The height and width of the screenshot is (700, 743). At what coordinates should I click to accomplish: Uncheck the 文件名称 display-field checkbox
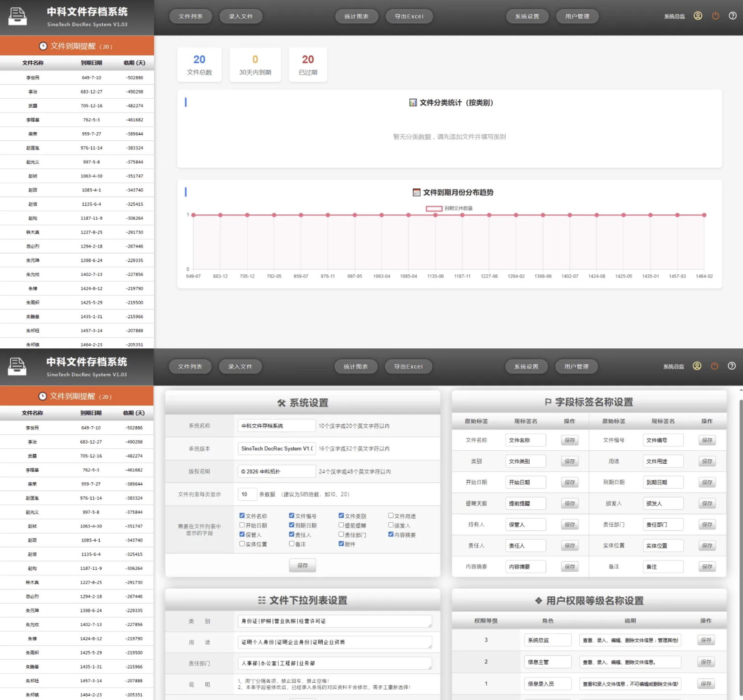coord(242,515)
